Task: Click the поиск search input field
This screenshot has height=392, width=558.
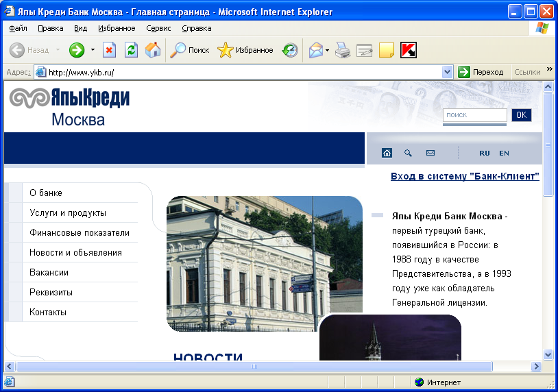Action: click(x=474, y=115)
